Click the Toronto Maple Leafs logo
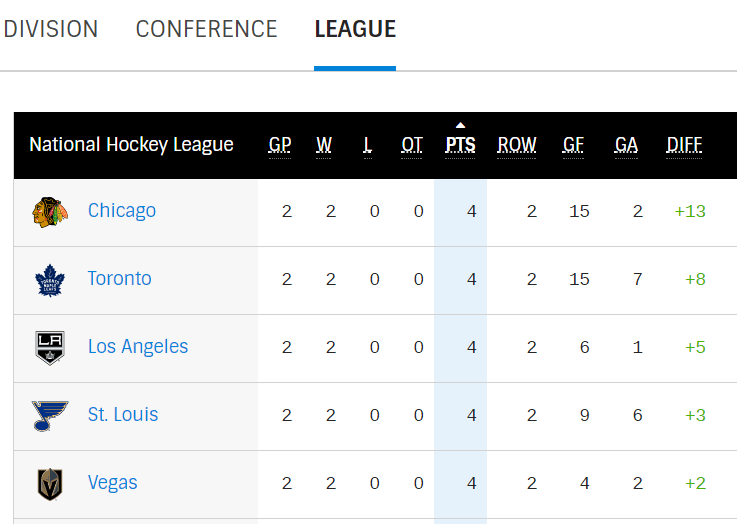This screenshot has height=524, width=737. (x=50, y=280)
